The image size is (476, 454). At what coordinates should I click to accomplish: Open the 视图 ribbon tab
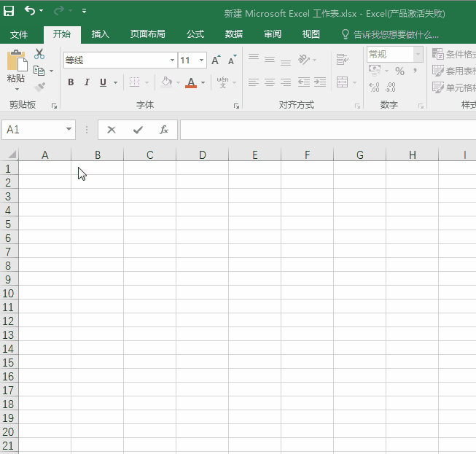311,34
